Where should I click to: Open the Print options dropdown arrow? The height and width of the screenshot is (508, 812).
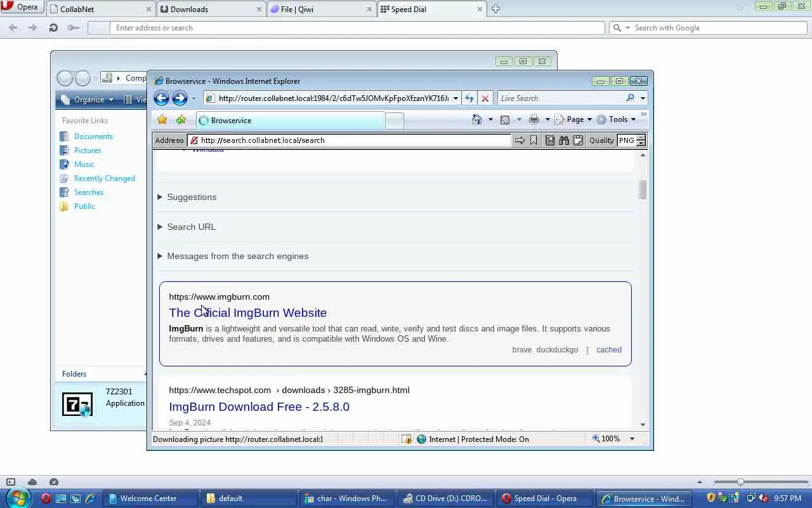[547, 119]
